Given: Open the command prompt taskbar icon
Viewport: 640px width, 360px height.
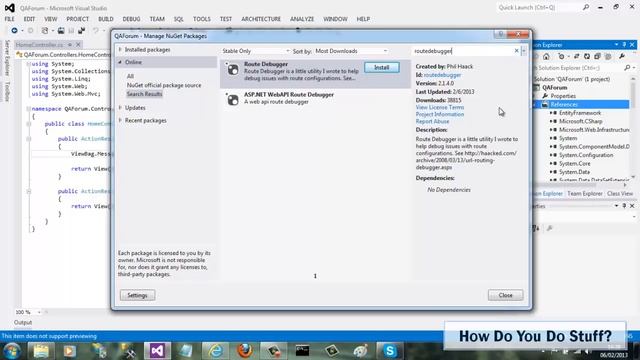Looking at the screenshot, I should [x=302, y=351].
